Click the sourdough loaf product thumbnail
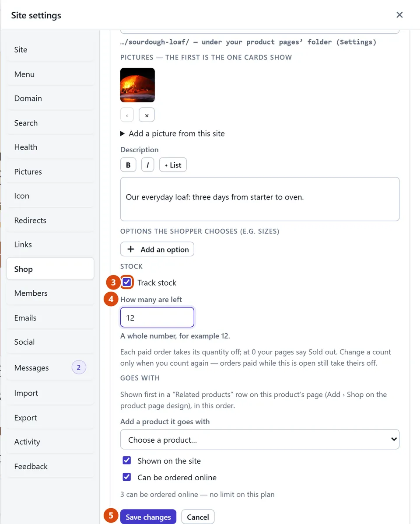Viewport: 420px width, 524px height. pos(137,85)
